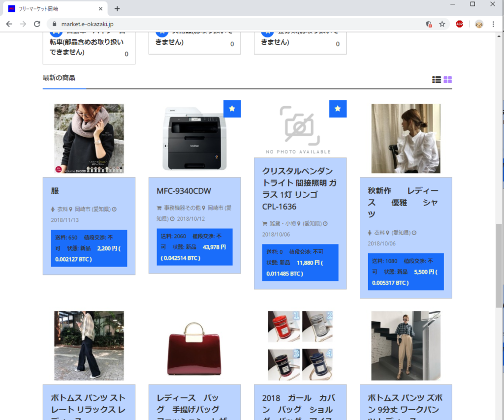Open the MFC-9340CDW product title

point(184,191)
